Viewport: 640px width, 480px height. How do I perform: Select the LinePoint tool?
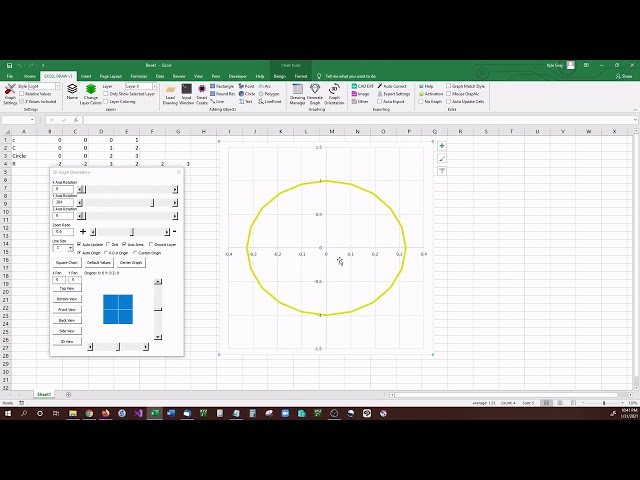270,101
